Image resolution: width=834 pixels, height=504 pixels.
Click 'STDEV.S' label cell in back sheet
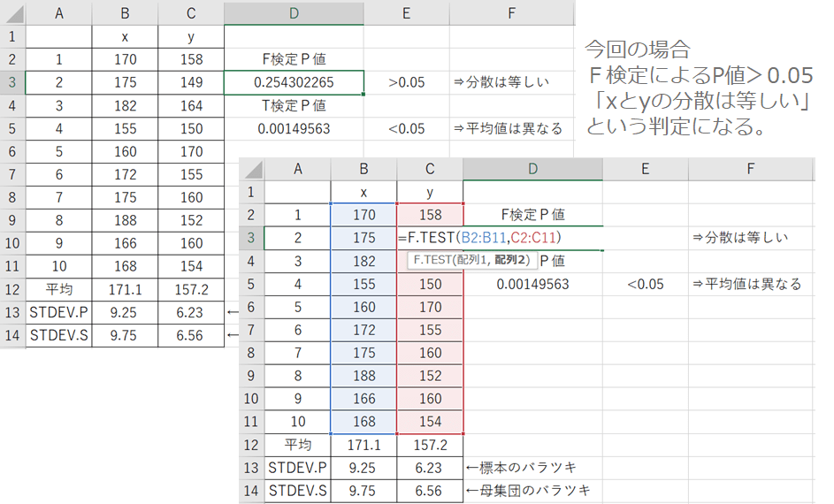58,335
